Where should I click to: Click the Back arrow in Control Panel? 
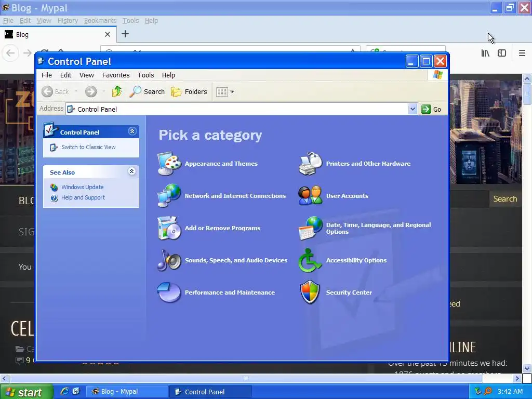pos(47,91)
